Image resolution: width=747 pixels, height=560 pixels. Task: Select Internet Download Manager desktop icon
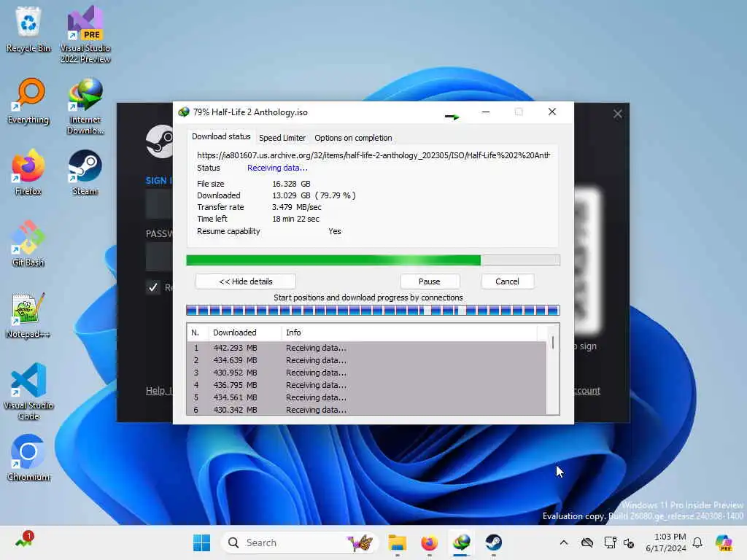[85, 106]
